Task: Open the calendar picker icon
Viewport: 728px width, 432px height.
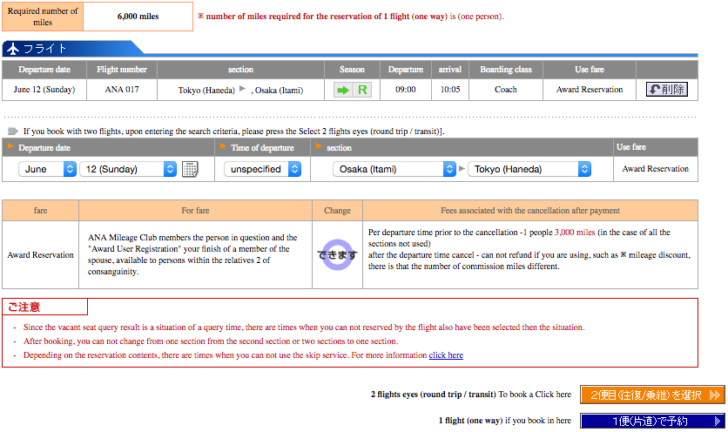Action: point(190,169)
